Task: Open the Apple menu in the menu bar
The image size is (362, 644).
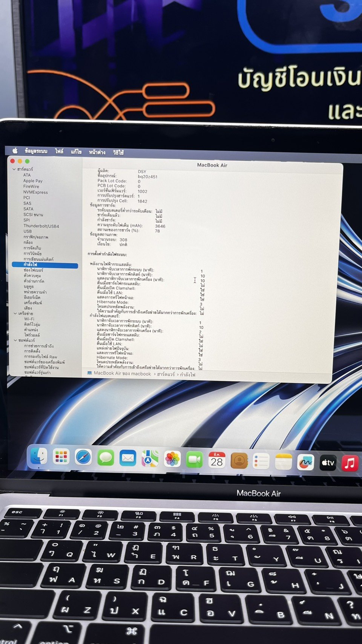Action: [x=15, y=151]
